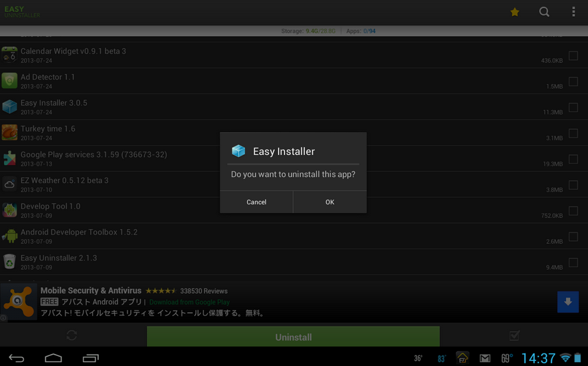Select Android Developer Toolbox 1.5.2 text
The image size is (588, 366).
click(x=79, y=232)
